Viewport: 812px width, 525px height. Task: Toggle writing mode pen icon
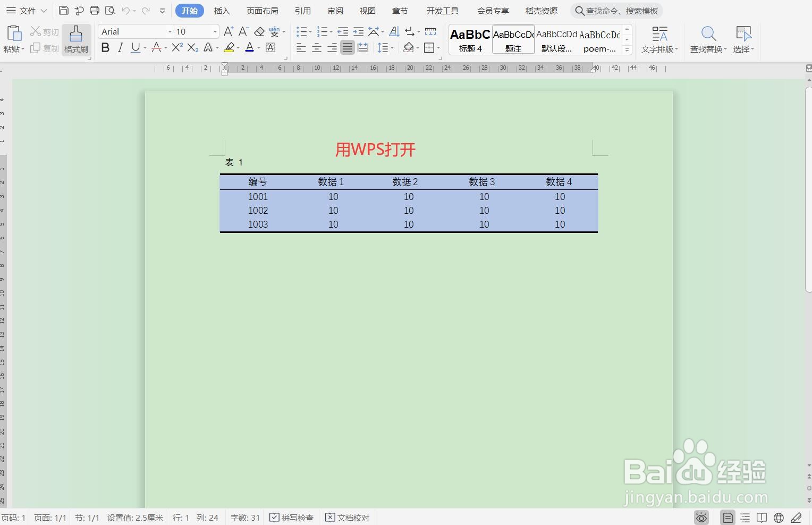[x=796, y=518]
